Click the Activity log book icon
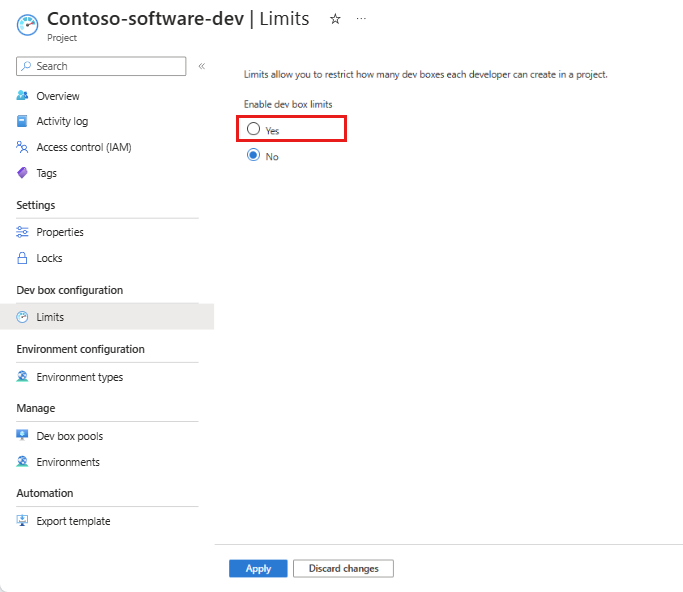 click(x=22, y=121)
